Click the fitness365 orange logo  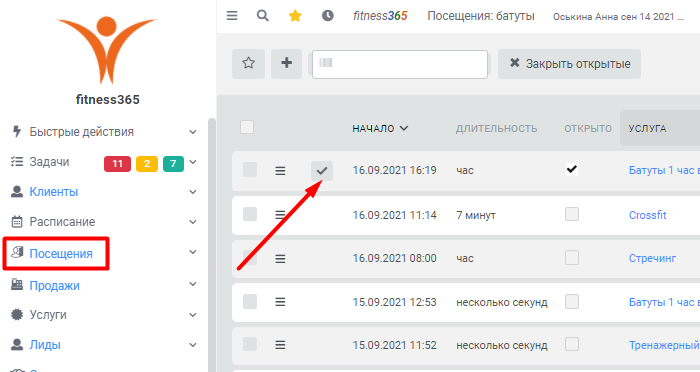tap(107, 50)
